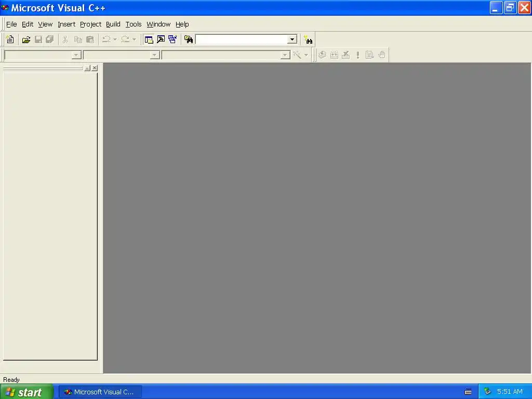Click the Redo arrow icon
Viewport: 532px width, 399px height.
pos(126,39)
